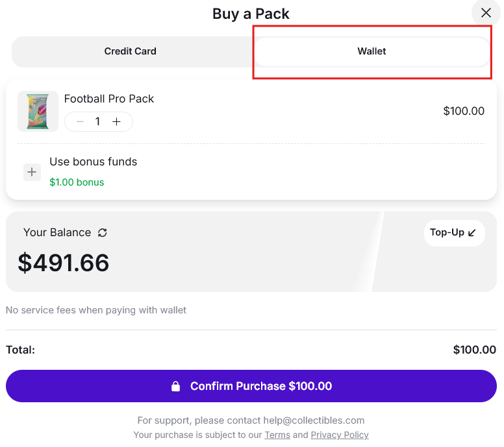Click the lock icon on Confirm Purchase

[175, 387]
